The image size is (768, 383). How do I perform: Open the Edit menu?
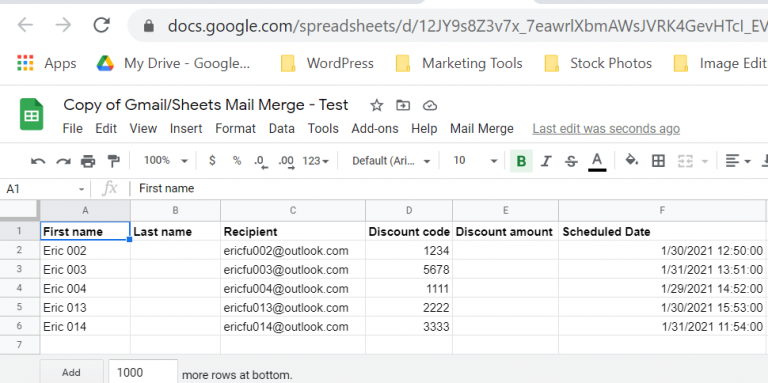click(x=106, y=129)
